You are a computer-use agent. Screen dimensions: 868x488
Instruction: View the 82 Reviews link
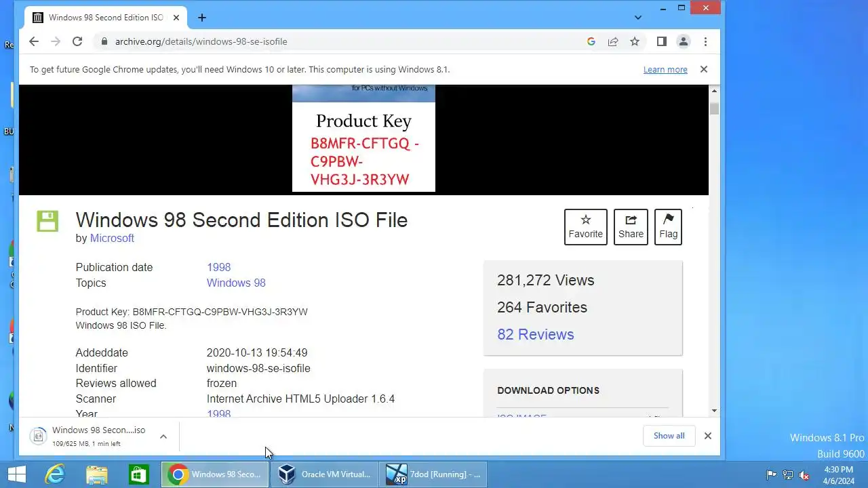[536, 334]
